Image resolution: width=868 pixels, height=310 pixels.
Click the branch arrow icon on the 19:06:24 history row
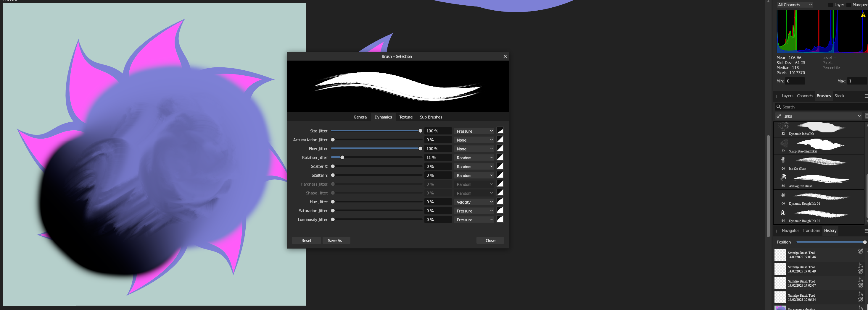click(861, 294)
